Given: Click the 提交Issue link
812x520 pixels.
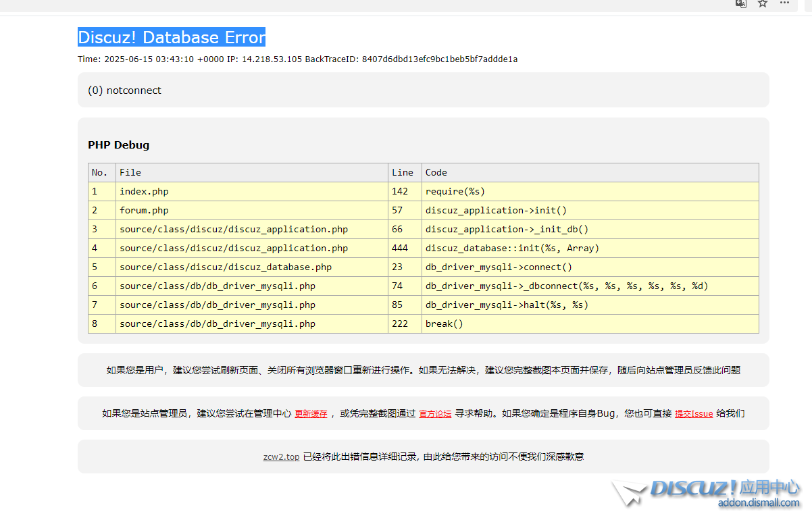Looking at the screenshot, I should 694,414.
